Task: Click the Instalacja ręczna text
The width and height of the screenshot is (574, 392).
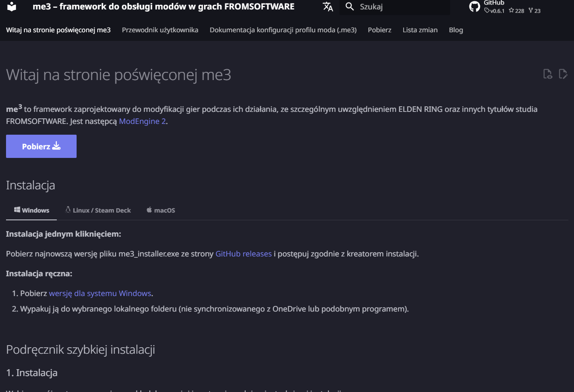Action: [x=39, y=274]
